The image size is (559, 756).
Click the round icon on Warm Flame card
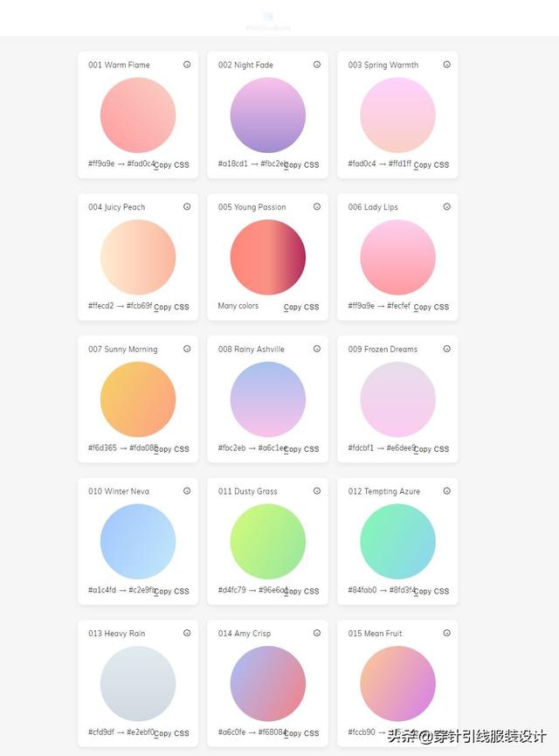click(187, 65)
